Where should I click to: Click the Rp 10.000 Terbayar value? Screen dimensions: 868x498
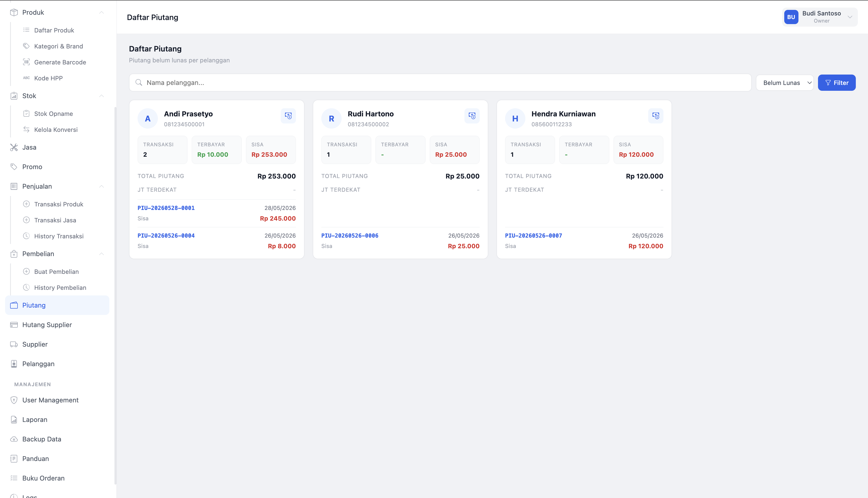pos(212,155)
